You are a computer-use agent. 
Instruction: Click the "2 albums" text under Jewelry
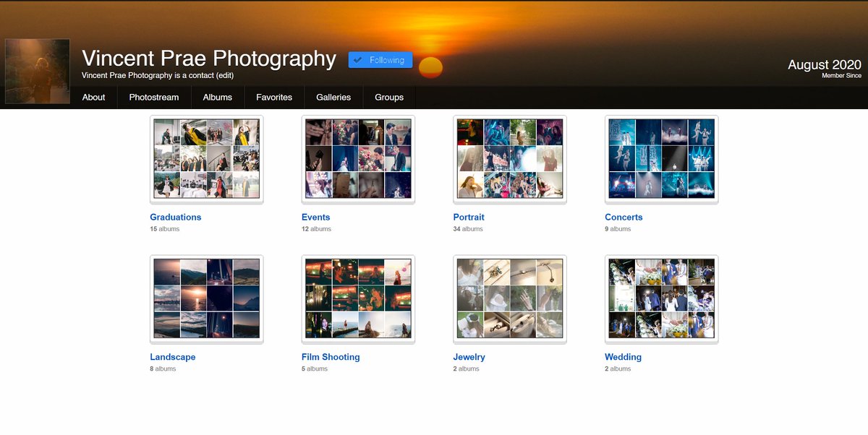click(467, 369)
